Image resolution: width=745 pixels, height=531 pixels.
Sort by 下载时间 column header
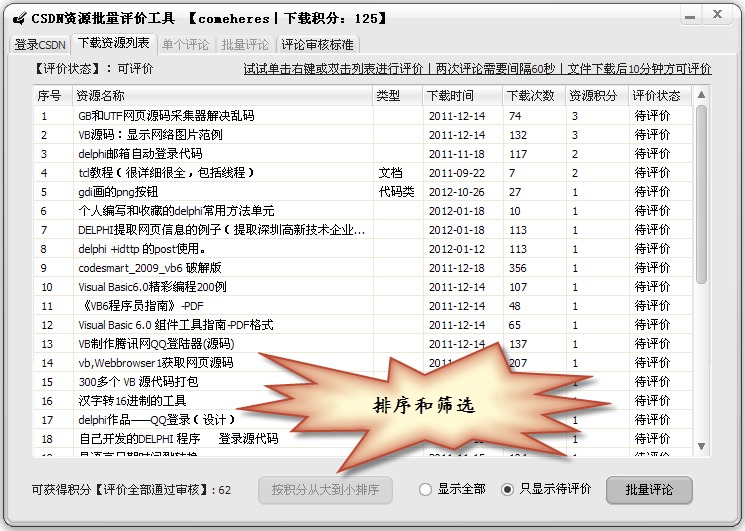coord(463,95)
